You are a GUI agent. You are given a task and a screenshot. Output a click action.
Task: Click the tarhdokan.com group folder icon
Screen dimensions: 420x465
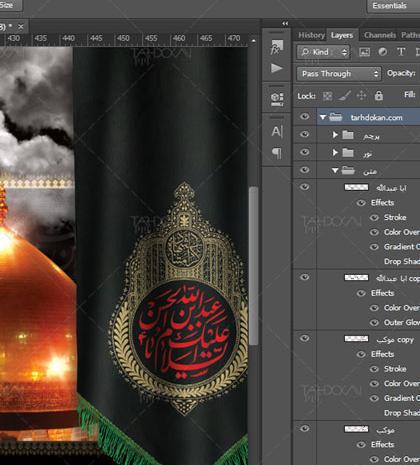coord(336,117)
